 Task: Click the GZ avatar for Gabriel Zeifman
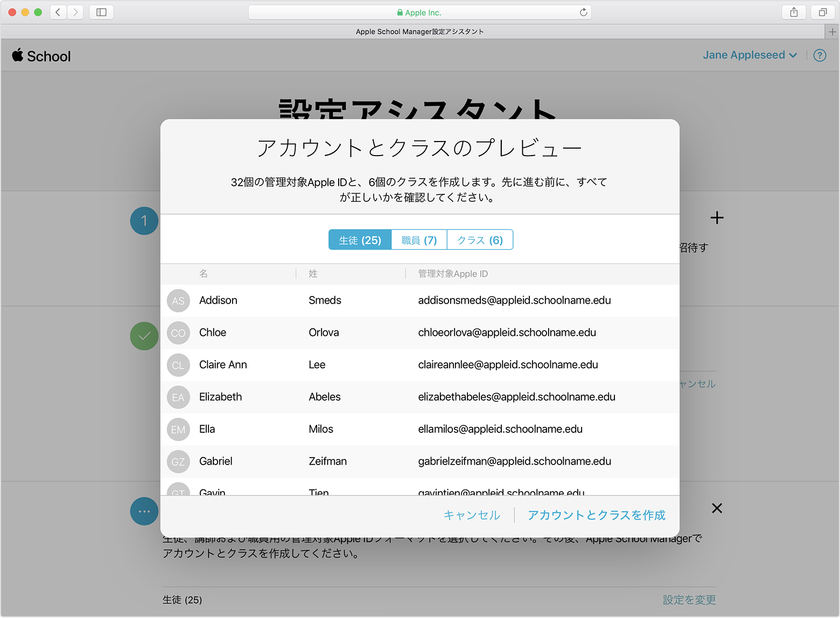tap(178, 461)
